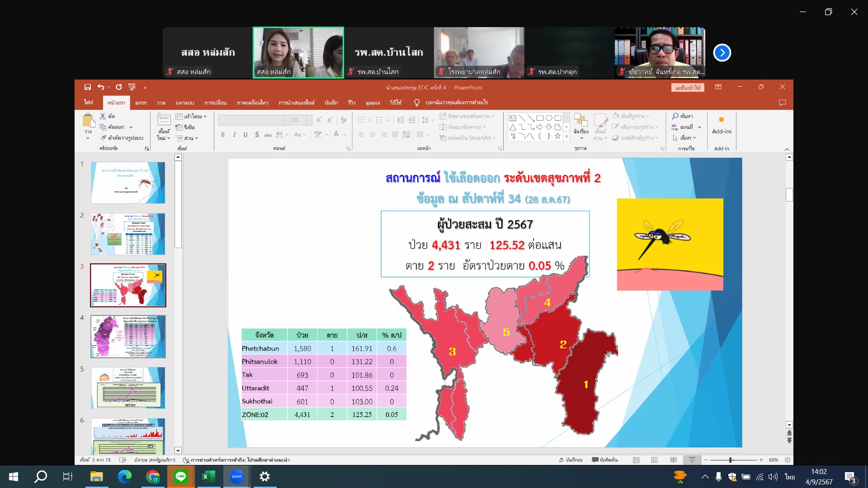
Task: Toggle Normal view in status bar
Action: click(636, 460)
